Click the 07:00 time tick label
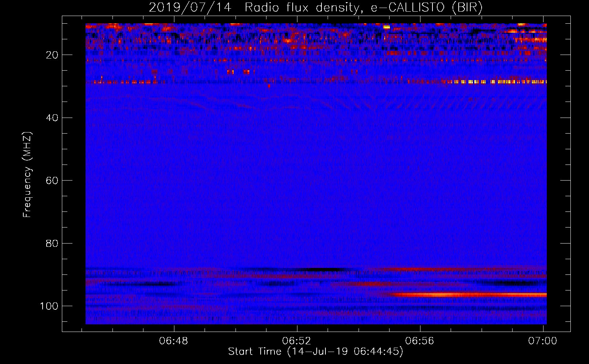 tap(543, 341)
